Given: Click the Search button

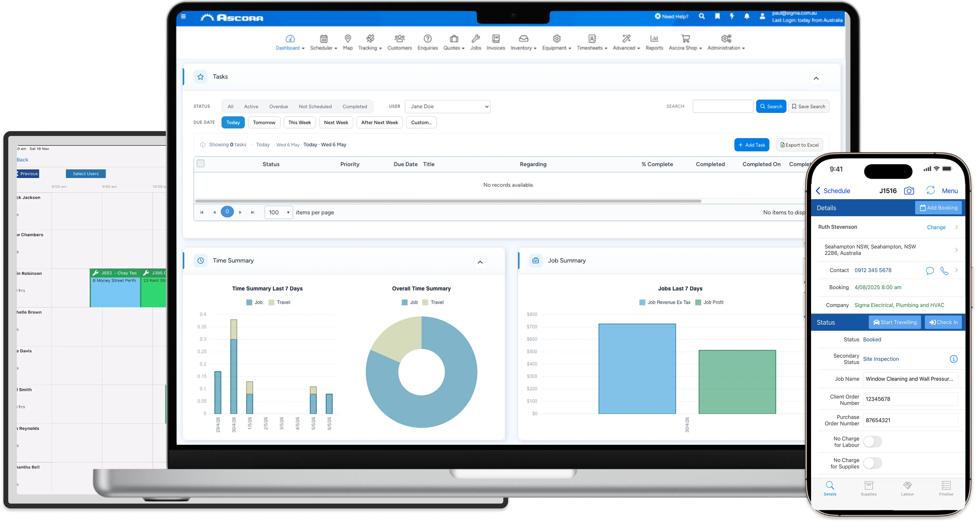Looking at the screenshot, I should [771, 107].
